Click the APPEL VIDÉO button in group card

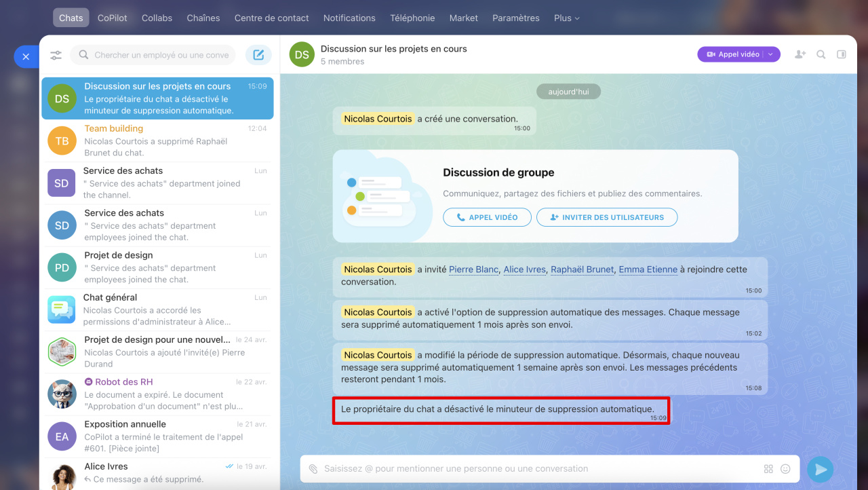click(487, 217)
